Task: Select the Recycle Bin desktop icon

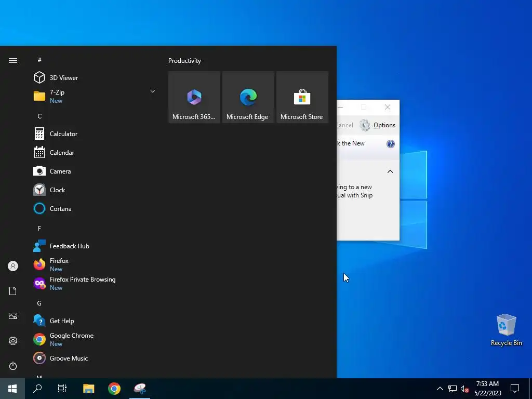Action: [x=506, y=330]
